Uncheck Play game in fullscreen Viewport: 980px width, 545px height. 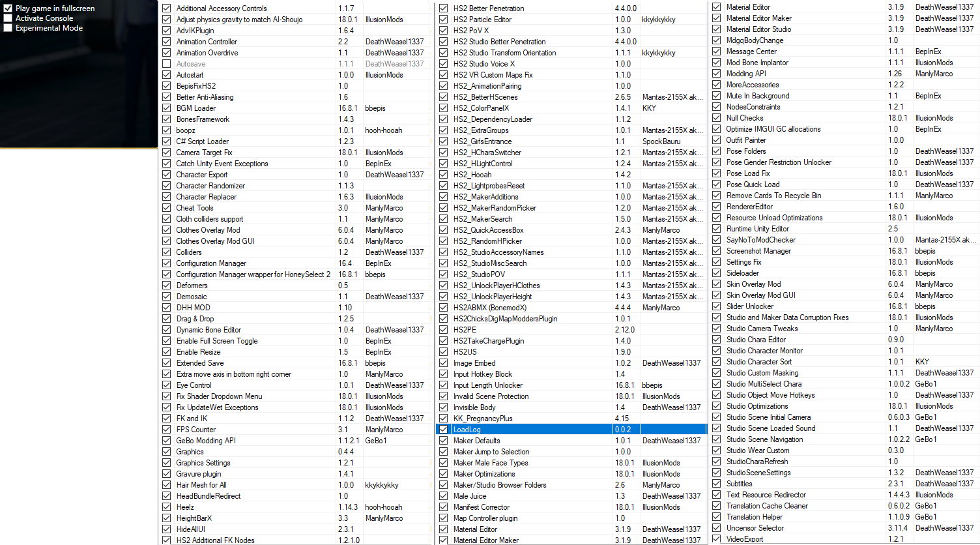[8, 8]
